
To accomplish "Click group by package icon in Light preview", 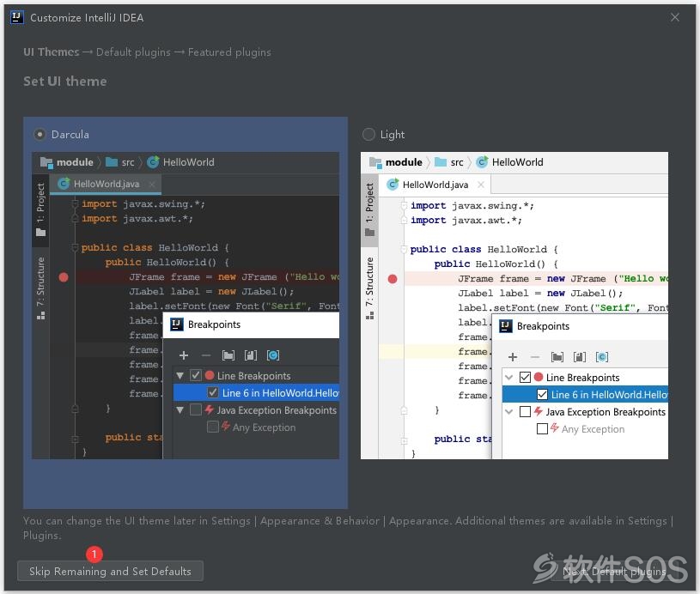I will pos(557,357).
